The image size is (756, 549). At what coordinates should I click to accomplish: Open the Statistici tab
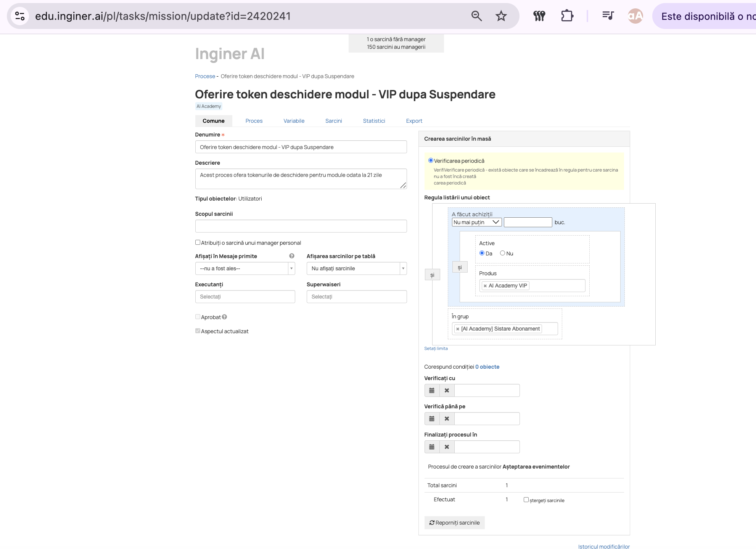point(374,121)
